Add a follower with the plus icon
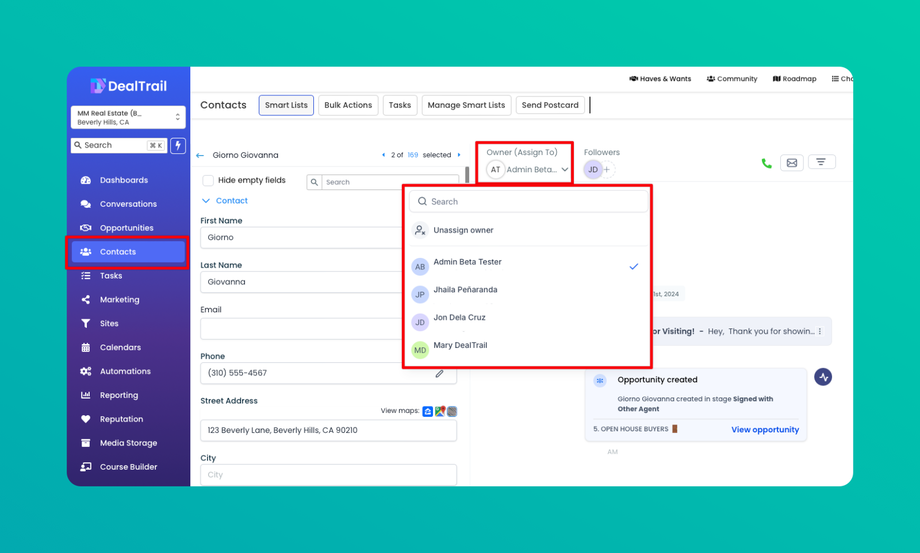Image resolution: width=920 pixels, height=553 pixels. 607,169
